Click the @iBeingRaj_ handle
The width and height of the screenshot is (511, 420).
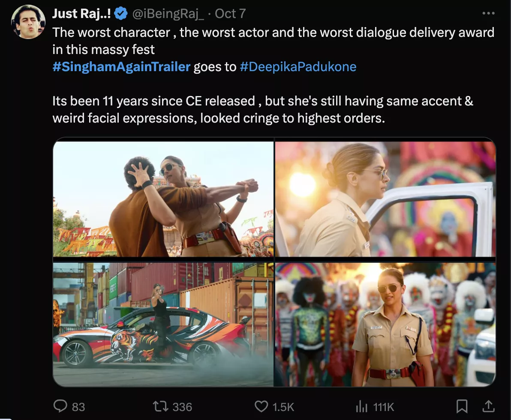tap(168, 14)
